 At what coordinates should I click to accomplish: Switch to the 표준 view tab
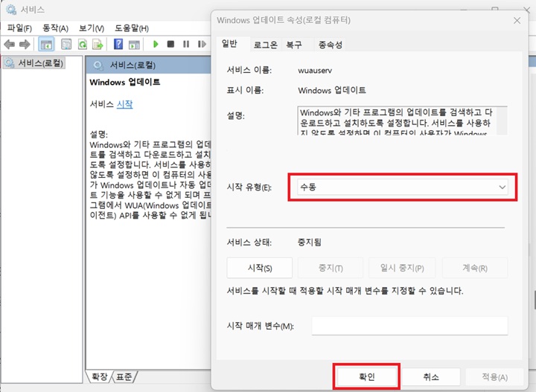pos(124,376)
